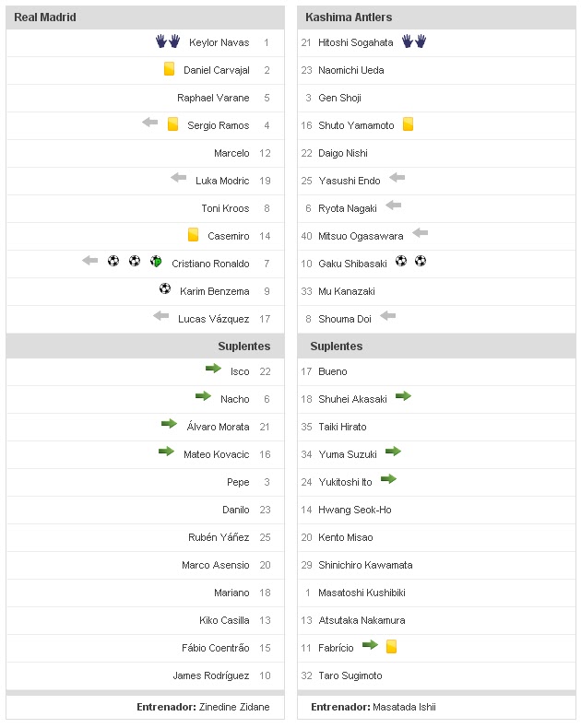Open the Real Madrid team header
The width and height of the screenshot is (581, 728).
pyautogui.click(x=45, y=18)
